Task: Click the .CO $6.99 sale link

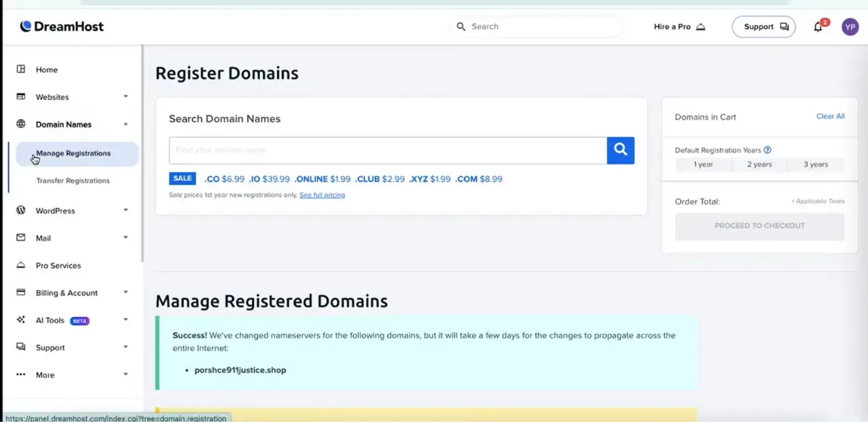Action: [225, 179]
